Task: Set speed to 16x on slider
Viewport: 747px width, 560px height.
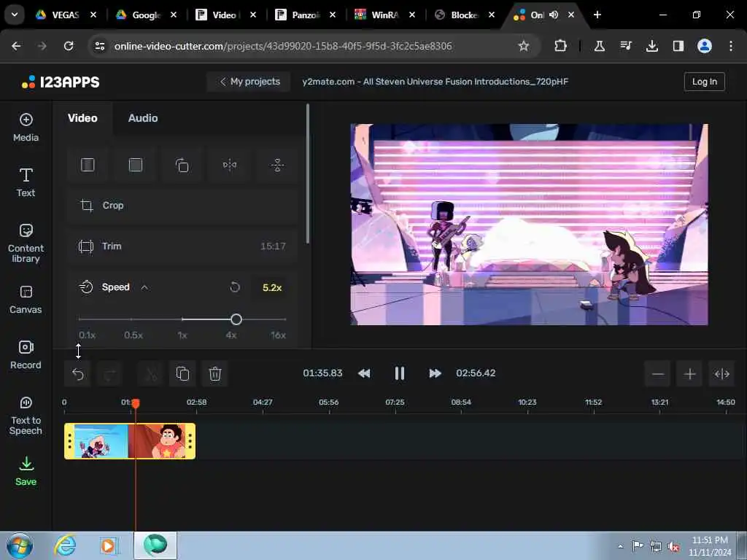Action: coord(285,319)
